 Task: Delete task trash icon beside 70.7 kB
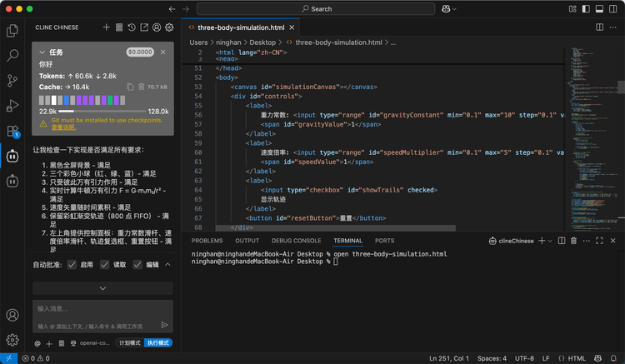pos(141,87)
